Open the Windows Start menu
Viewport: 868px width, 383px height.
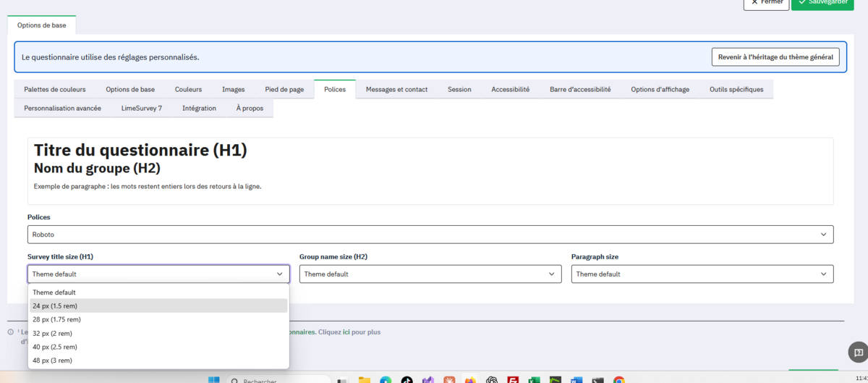pyautogui.click(x=214, y=380)
